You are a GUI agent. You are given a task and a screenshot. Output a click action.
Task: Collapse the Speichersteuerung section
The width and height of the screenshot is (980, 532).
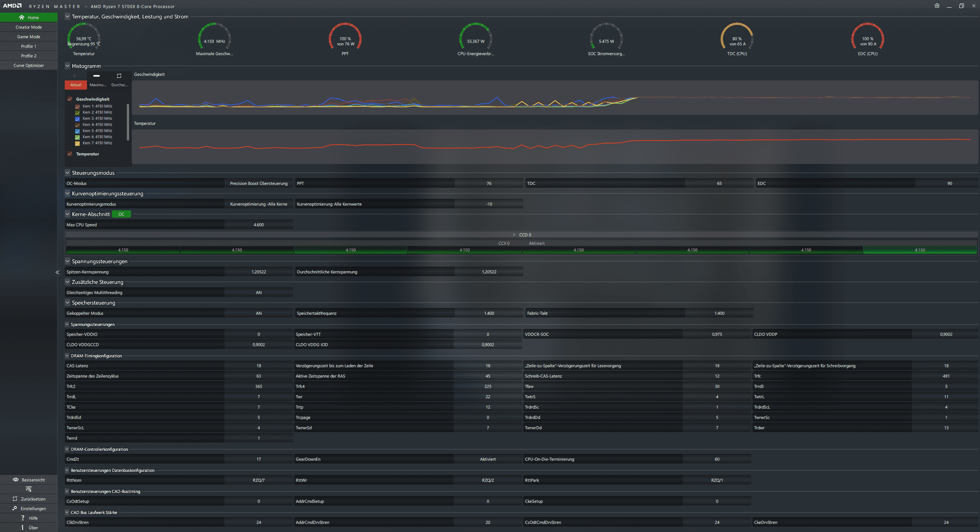click(x=67, y=303)
